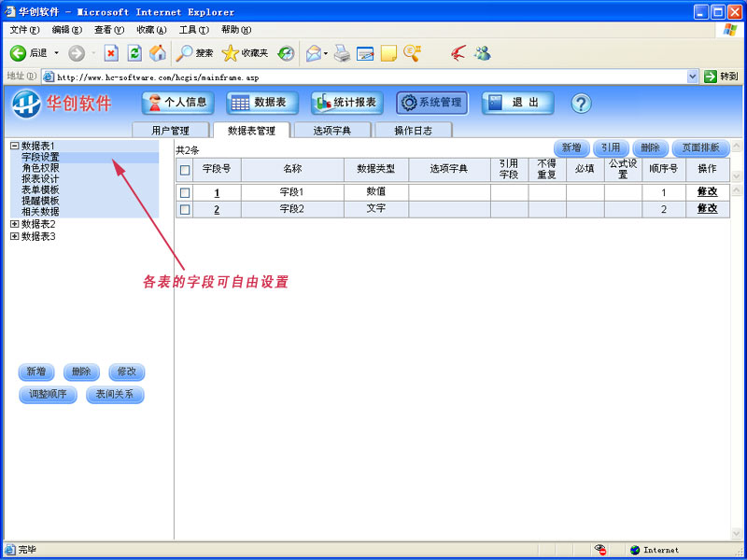The width and height of the screenshot is (747, 560).
Task: Collapse the 数据表1 tree node
Action: point(14,146)
